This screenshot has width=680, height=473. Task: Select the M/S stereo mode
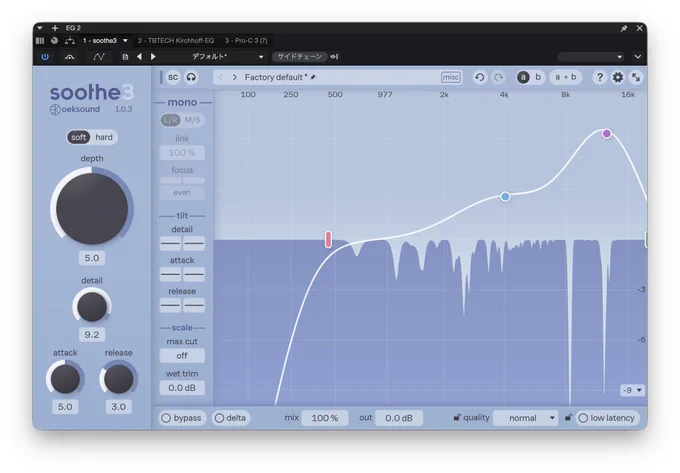(x=193, y=120)
